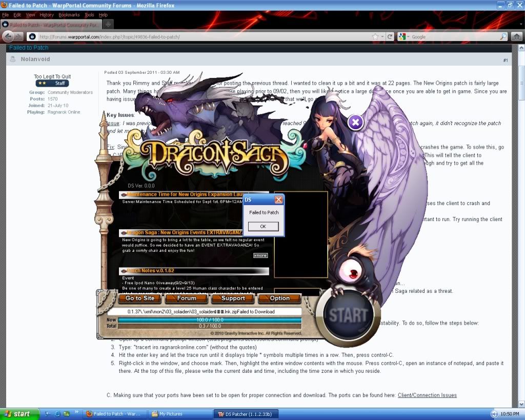Screen dimensions: 525x420
Task: Click the Total patch progress bar
Action: (x=210, y=326)
